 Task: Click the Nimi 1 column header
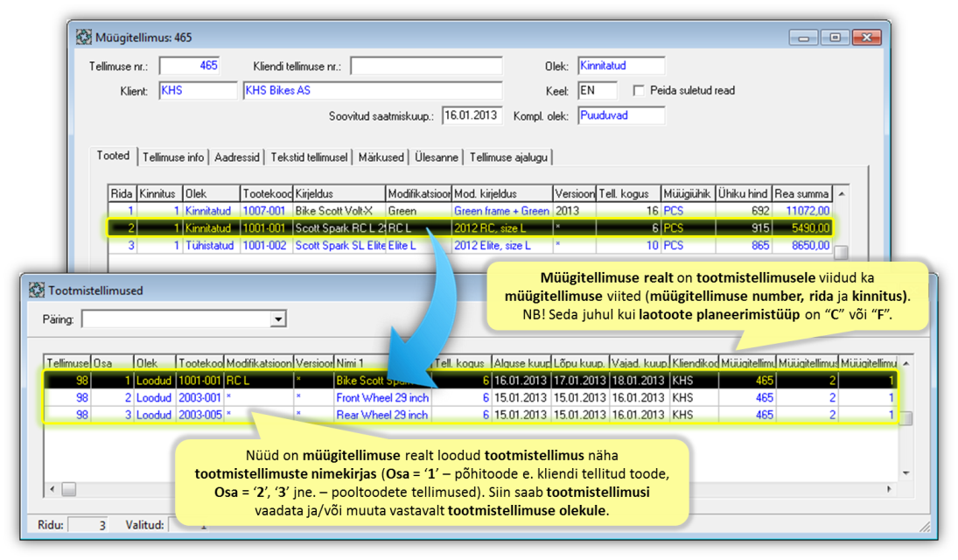tap(383, 363)
